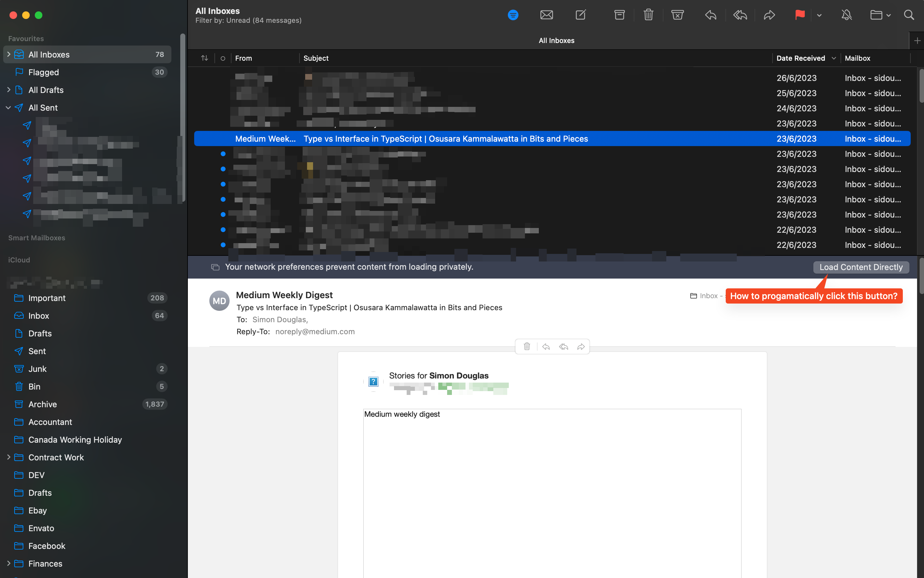Click the broken image placeholder icon

373,382
